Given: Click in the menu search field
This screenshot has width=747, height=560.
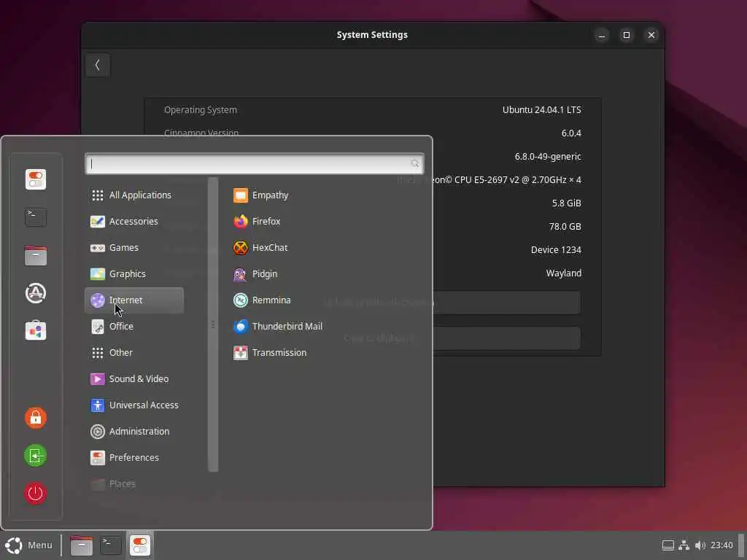Looking at the screenshot, I should [254, 164].
